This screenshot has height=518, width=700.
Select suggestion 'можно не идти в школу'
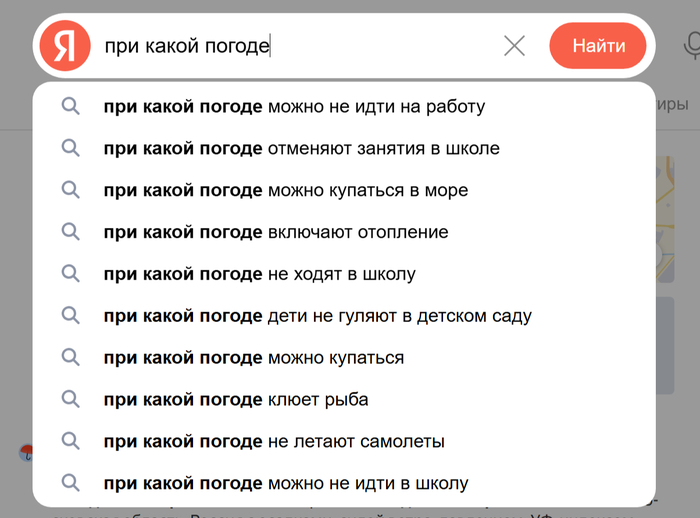coord(286,484)
